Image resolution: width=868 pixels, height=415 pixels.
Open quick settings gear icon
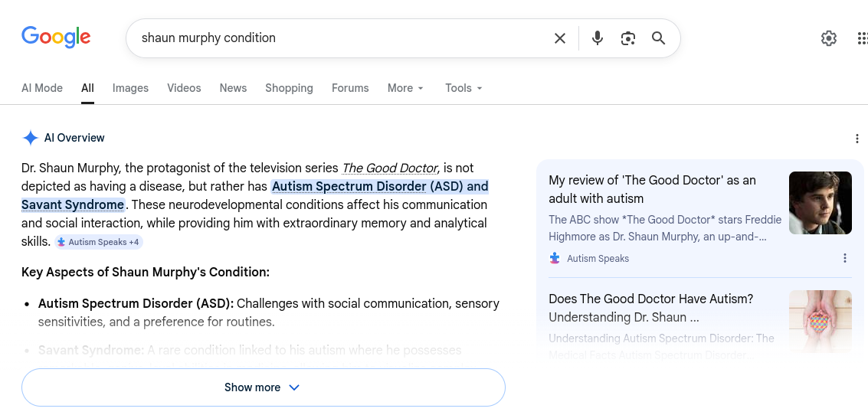pyautogui.click(x=829, y=38)
